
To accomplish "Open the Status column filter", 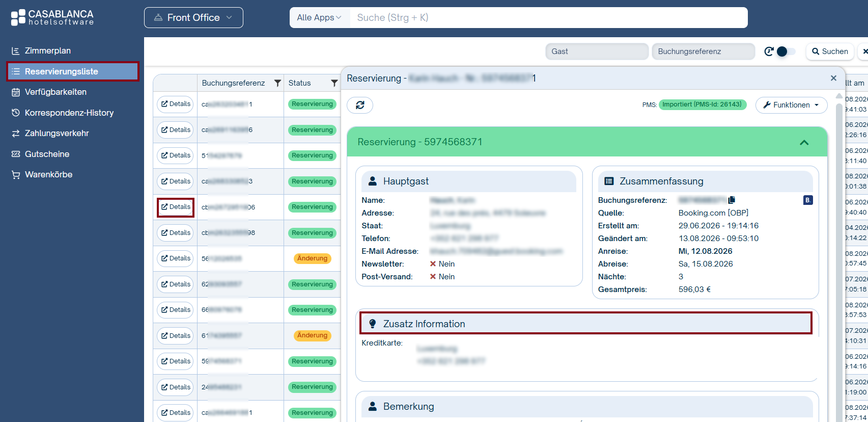I will pos(334,83).
